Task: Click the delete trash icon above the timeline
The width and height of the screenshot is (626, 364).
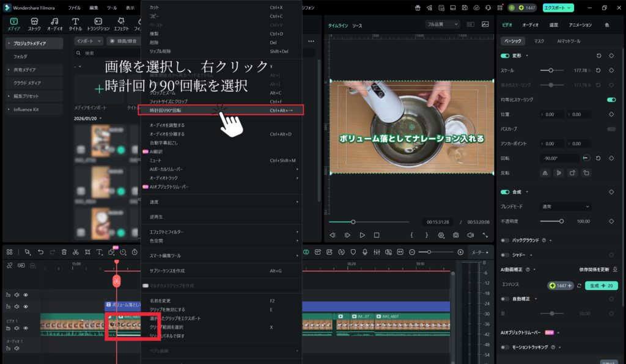Action: tap(64, 252)
